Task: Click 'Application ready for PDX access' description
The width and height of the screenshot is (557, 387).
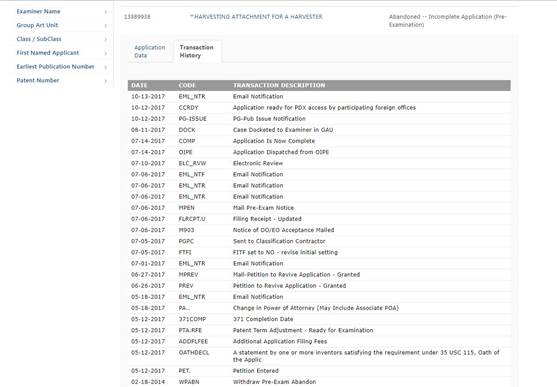Action: (x=324, y=108)
